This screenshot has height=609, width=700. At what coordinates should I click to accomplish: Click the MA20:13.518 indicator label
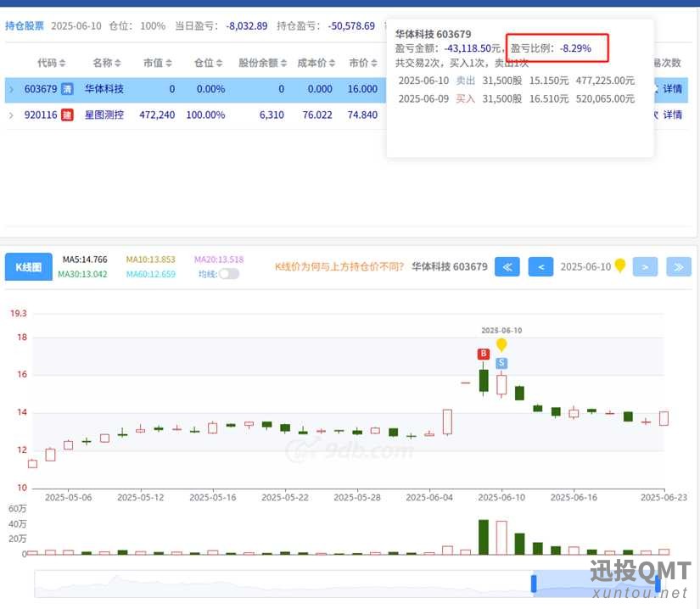click(219, 260)
